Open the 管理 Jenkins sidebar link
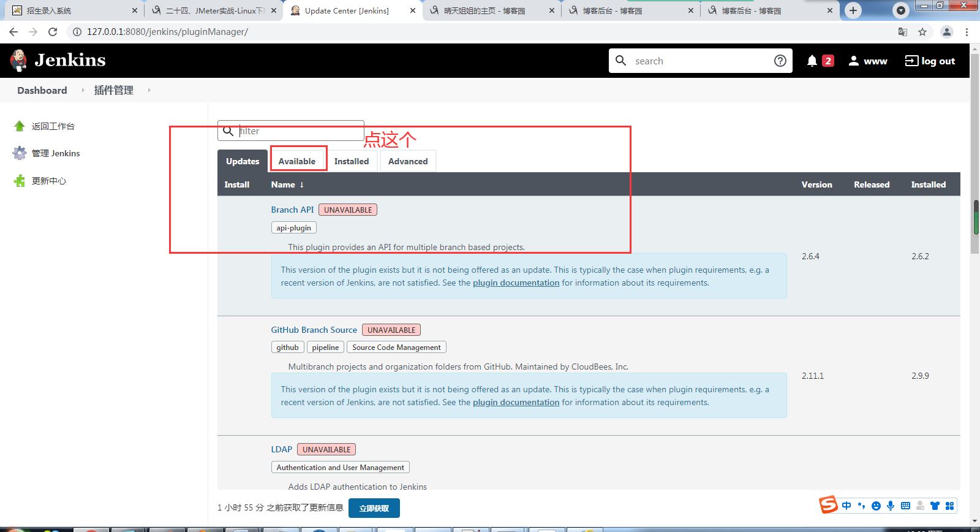 tap(56, 153)
